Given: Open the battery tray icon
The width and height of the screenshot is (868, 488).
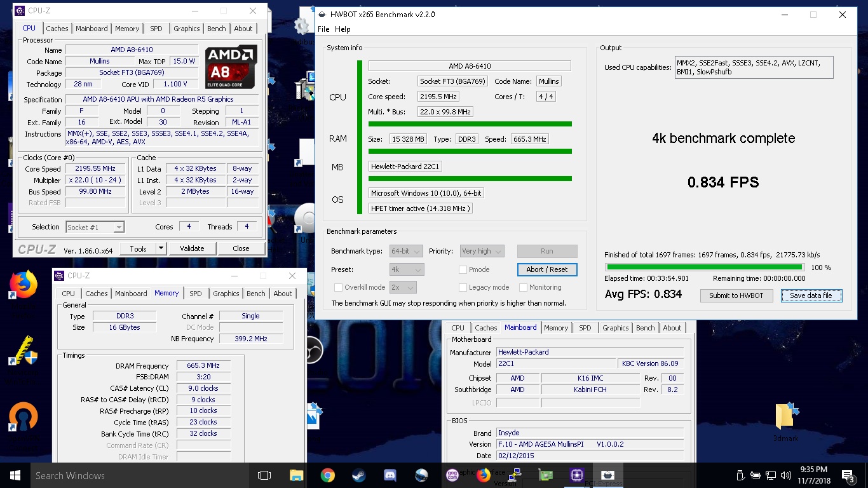Looking at the screenshot, I should (756, 475).
